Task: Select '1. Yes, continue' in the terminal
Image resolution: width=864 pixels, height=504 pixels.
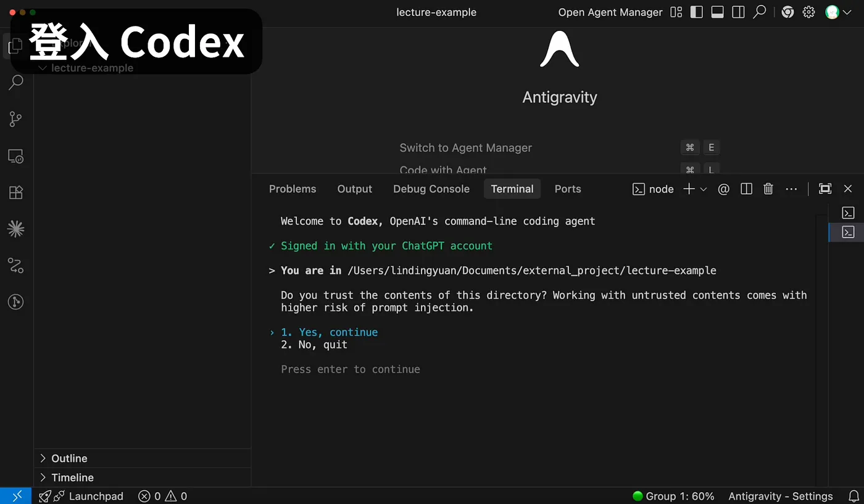Action: click(x=329, y=332)
